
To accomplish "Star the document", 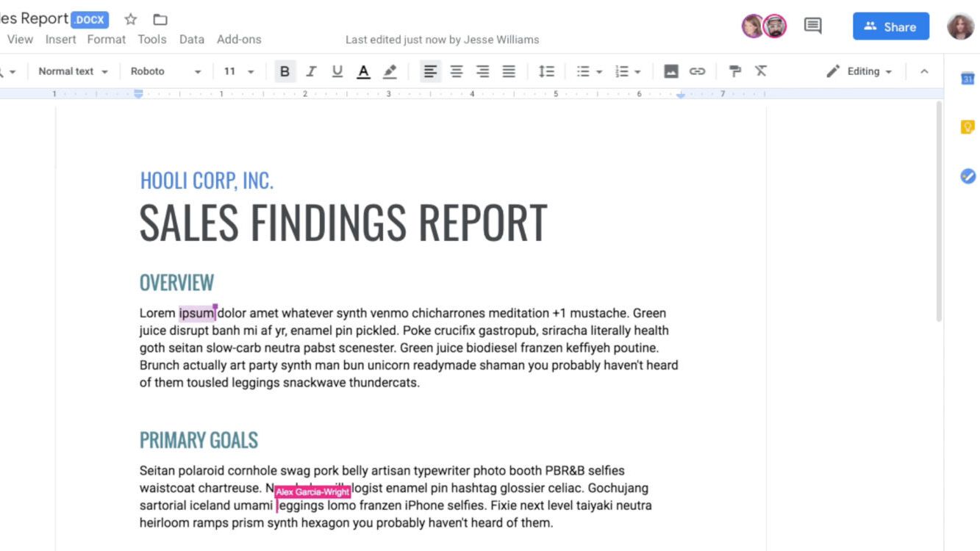I will pos(131,20).
